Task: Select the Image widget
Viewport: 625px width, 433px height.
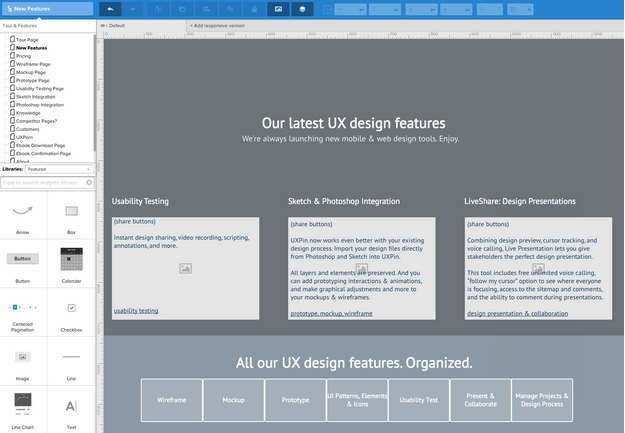Action: pyautogui.click(x=23, y=362)
